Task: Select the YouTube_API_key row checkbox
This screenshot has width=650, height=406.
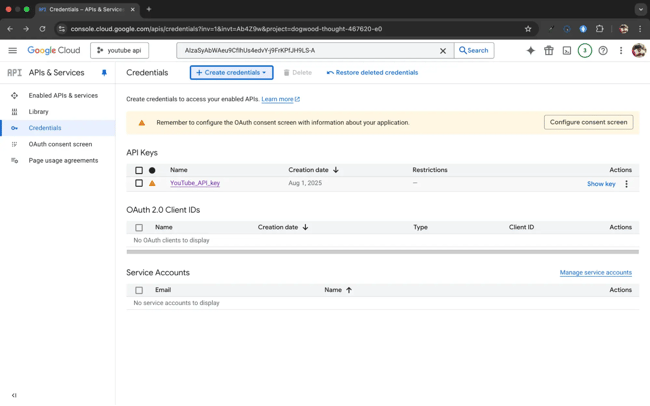Action: tap(139, 184)
